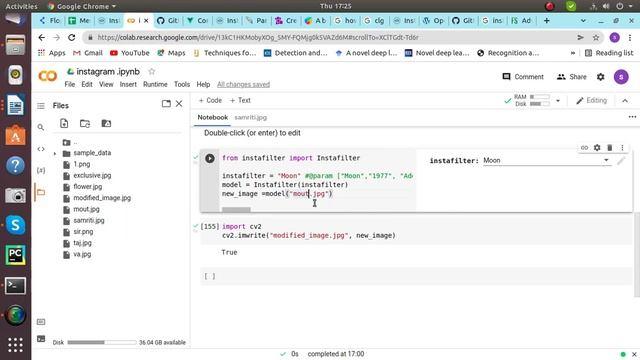This screenshot has width=640, height=360.
Task: Add a new Text cell
Action: coord(240,100)
